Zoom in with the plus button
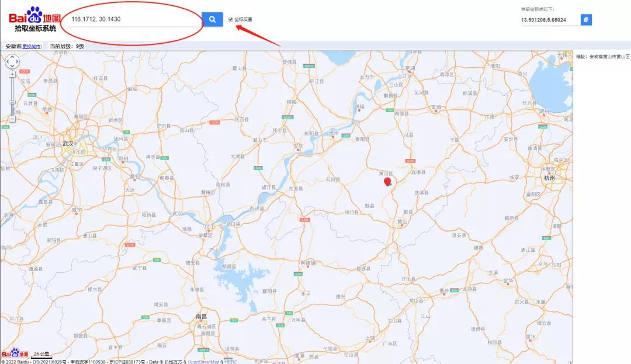The image size is (631, 364). [12, 74]
